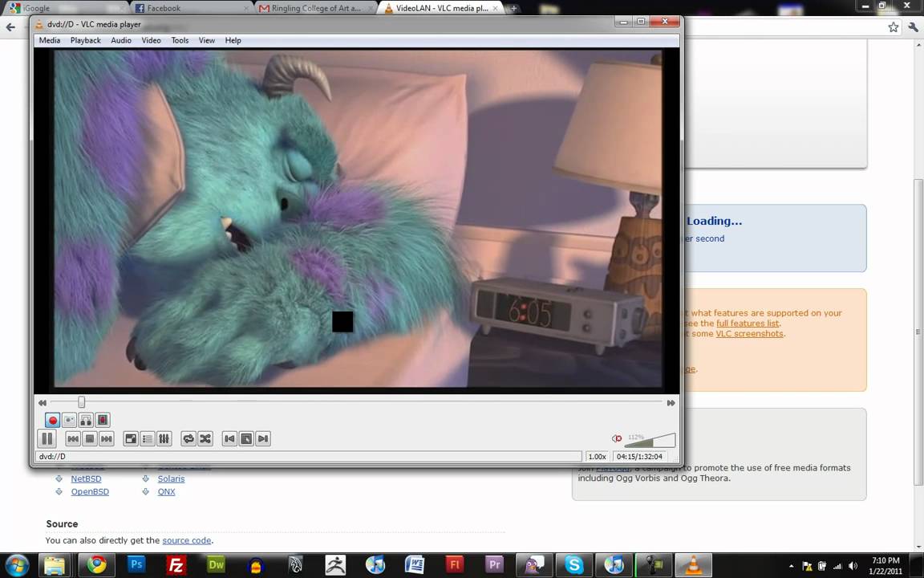Open extended settings equalizer icon
This screenshot has width=924, height=578.
[x=164, y=438]
